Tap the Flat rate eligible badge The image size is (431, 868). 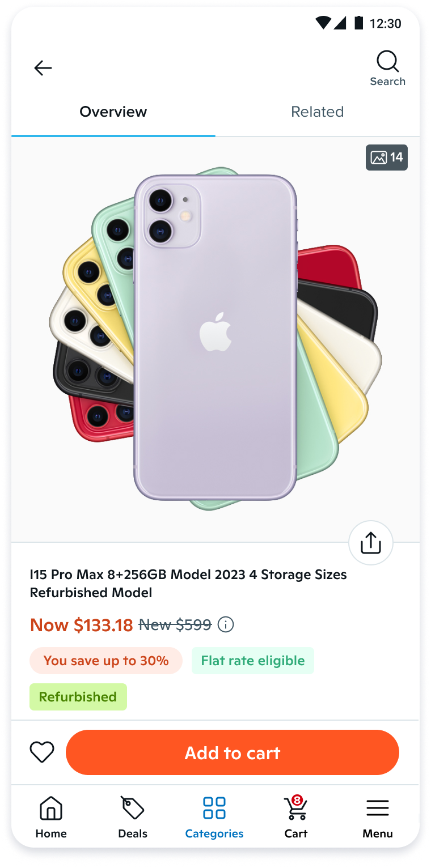coord(253,661)
